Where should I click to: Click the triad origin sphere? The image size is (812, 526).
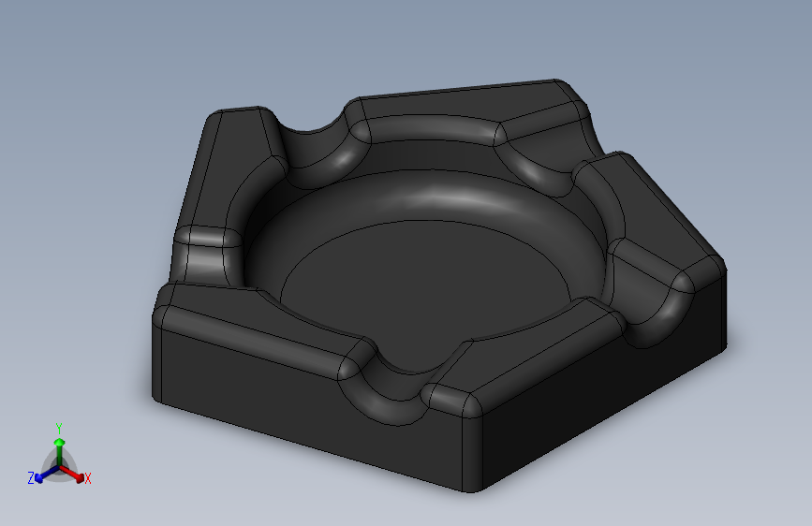[x=59, y=466]
